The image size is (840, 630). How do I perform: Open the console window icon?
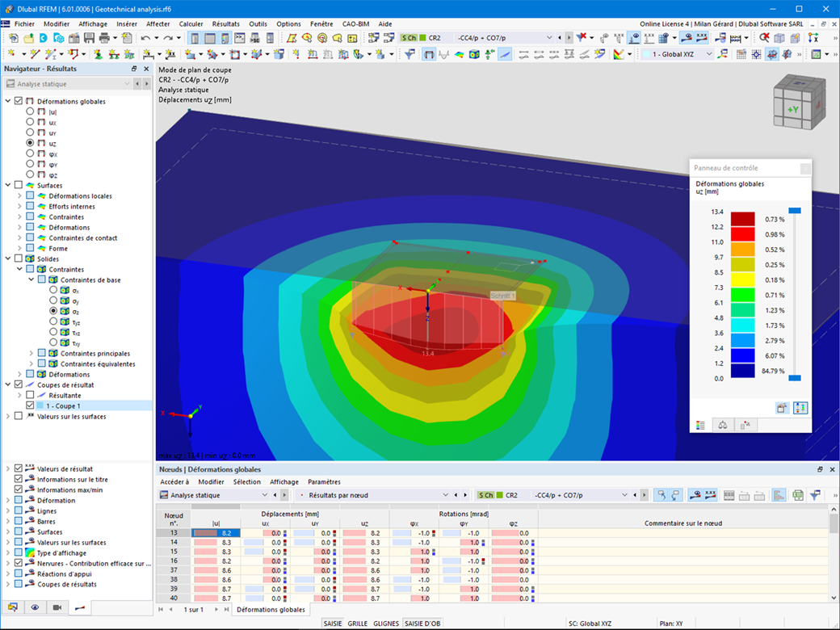click(x=239, y=38)
